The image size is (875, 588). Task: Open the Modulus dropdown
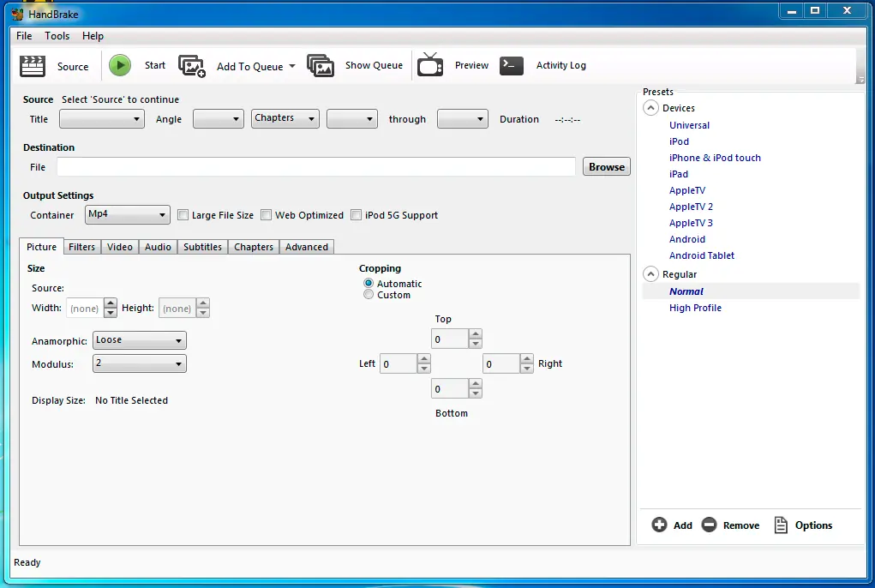(x=140, y=363)
